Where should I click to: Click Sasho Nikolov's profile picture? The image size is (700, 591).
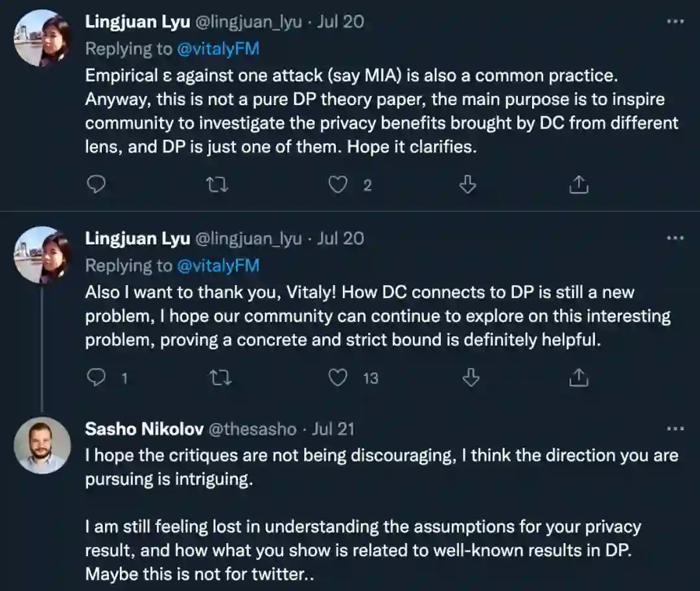42,445
